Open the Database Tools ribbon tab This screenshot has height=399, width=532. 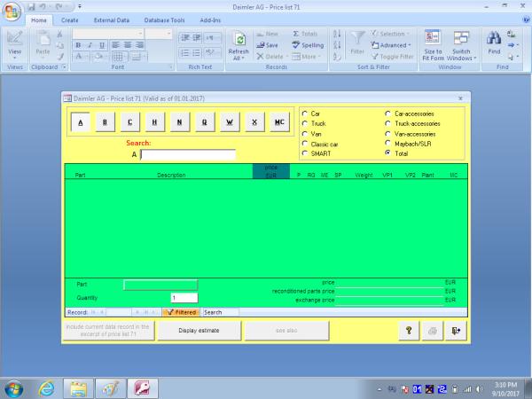164,20
